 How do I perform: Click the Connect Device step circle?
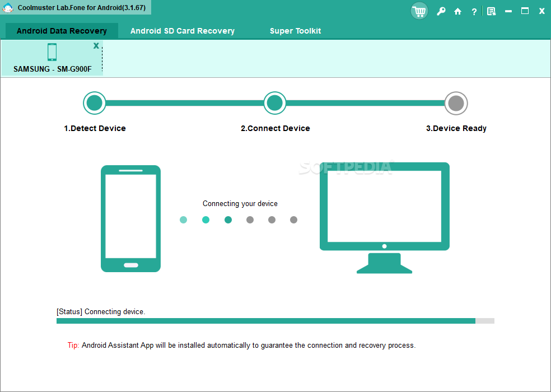[x=275, y=103]
